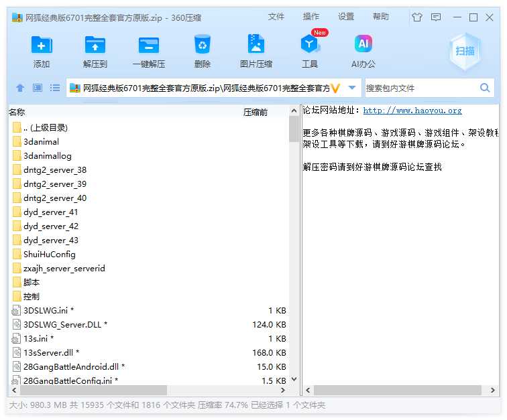Select the dntg2_server_38 folder

coord(55,170)
